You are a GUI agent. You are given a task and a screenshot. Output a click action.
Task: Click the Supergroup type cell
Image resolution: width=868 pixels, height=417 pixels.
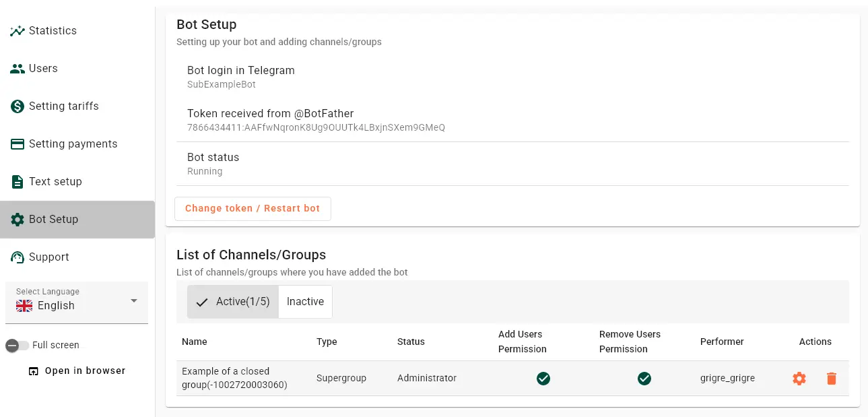tap(341, 379)
